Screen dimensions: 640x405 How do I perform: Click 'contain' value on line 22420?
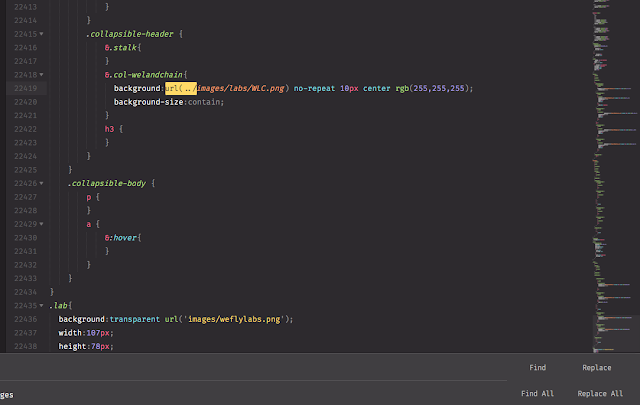[204, 102]
